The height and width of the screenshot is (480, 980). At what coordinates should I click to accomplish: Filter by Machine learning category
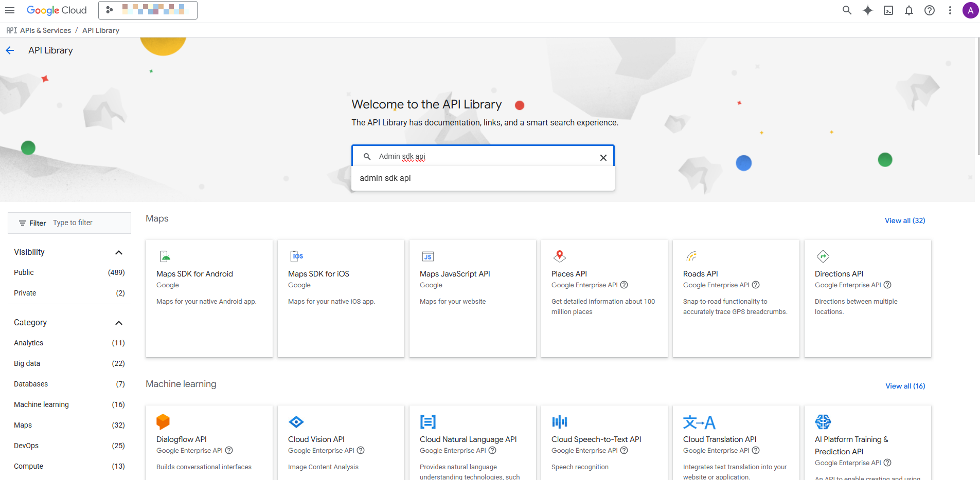tap(69, 404)
